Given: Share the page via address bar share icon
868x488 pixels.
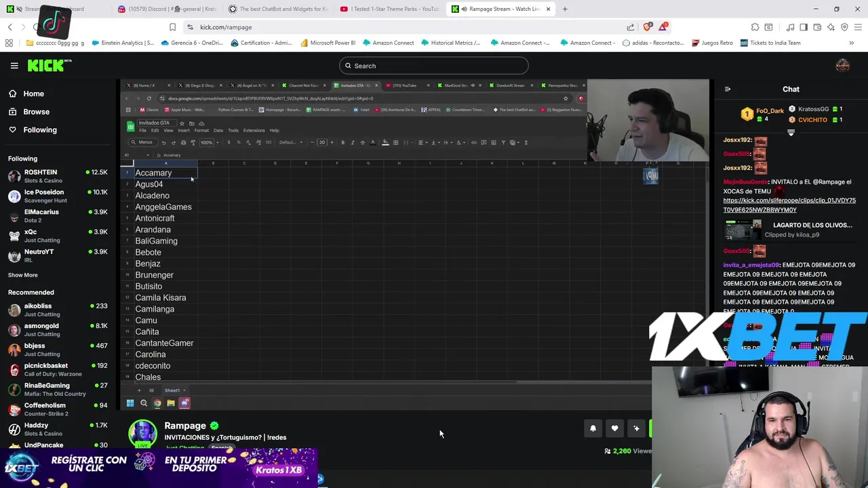Looking at the screenshot, I should [x=630, y=27].
